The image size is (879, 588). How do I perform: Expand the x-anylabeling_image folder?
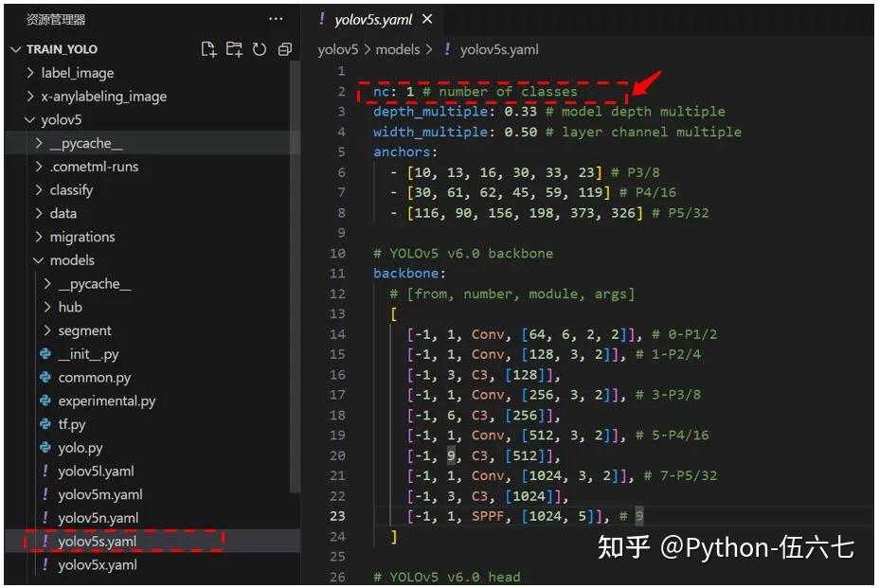[30, 97]
